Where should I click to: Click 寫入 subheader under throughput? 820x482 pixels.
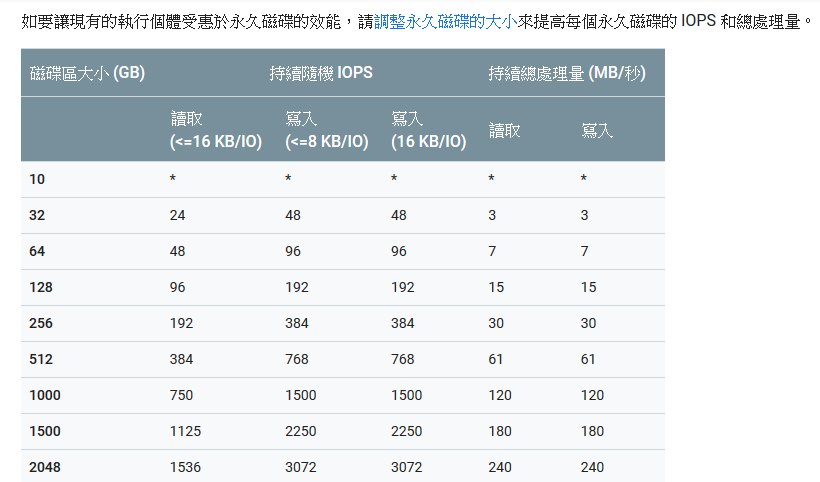pyautogui.click(x=597, y=130)
